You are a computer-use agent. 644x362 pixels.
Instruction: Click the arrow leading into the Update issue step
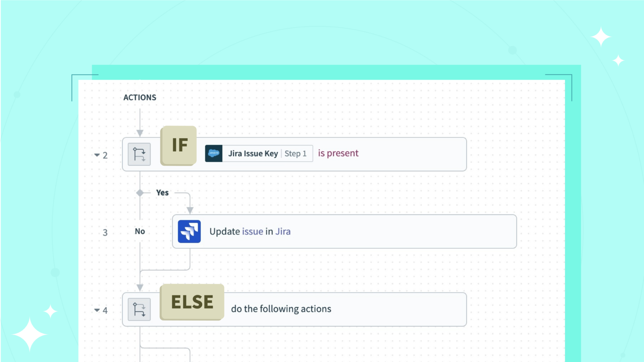[190, 209]
